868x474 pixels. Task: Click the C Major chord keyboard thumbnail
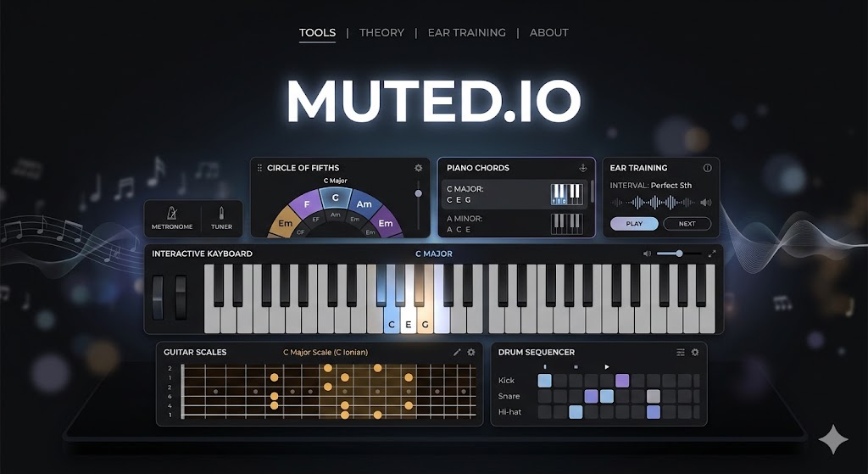tap(567, 194)
